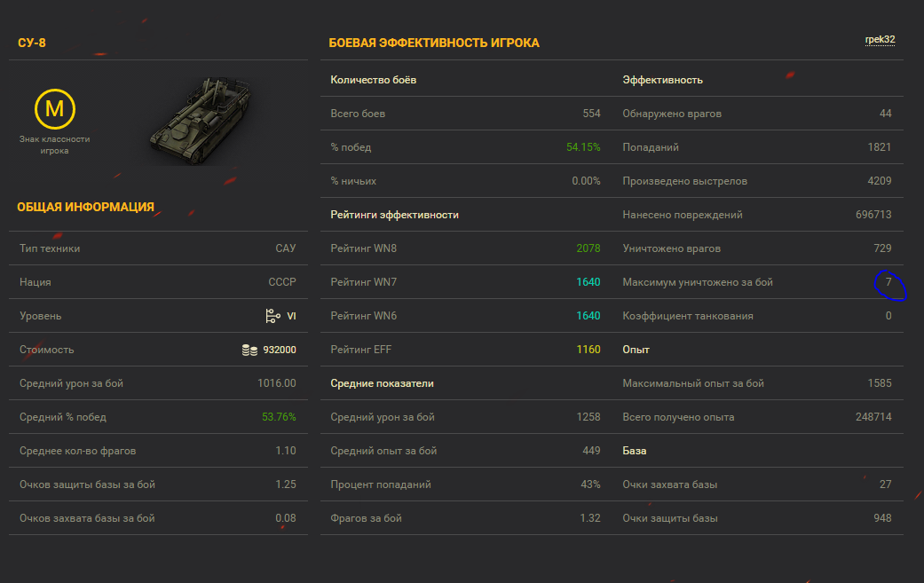Click the tier tree icon next to VI
Viewport: 924px width, 583px height.
point(272,316)
